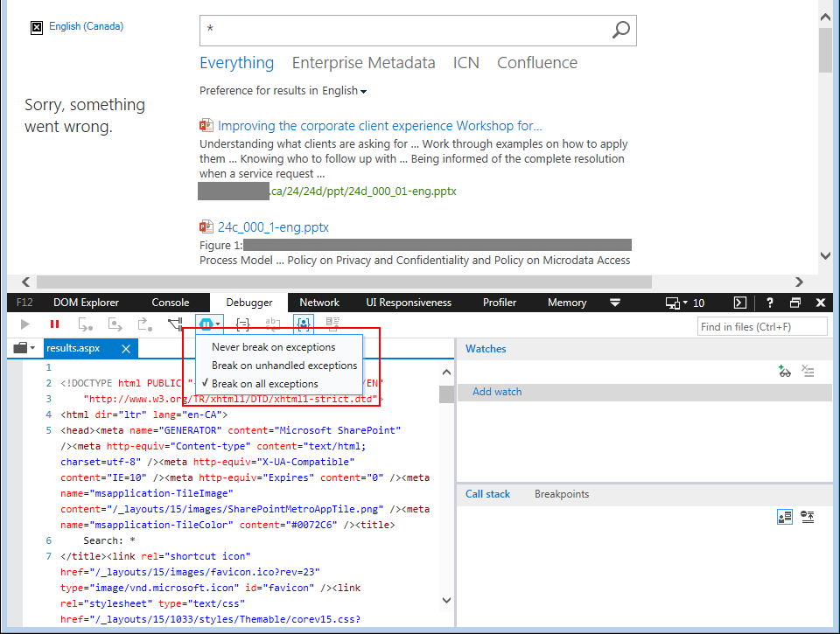The height and width of the screenshot is (634, 840).
Task: Switch to the Network tab
Action: coord(318,303)
